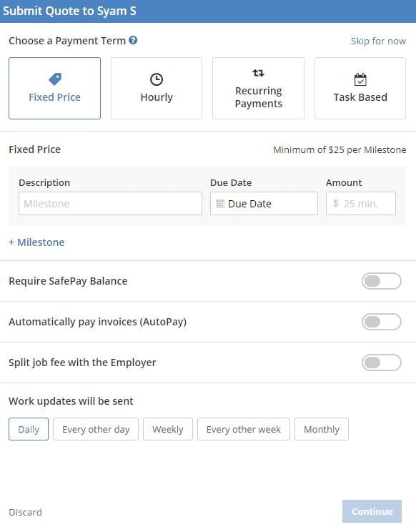Viewport: 416px width, 532px height.
Task: Choose Every other day updates
Action: point(96,429)
